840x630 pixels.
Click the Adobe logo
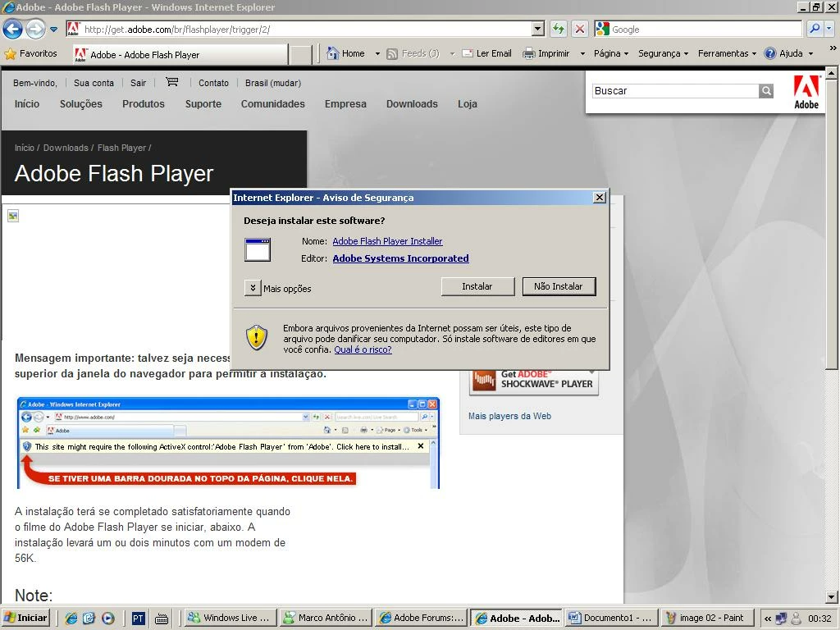806,92
